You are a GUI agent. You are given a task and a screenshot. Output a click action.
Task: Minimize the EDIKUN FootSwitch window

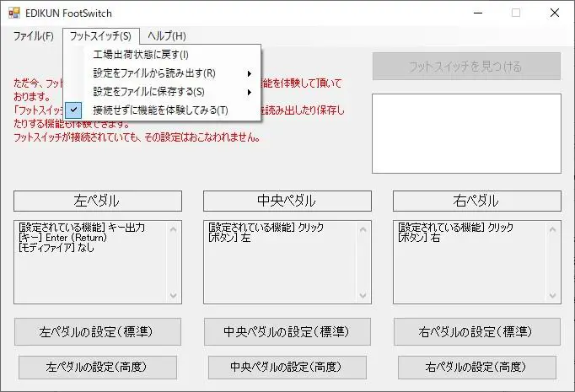478,13
